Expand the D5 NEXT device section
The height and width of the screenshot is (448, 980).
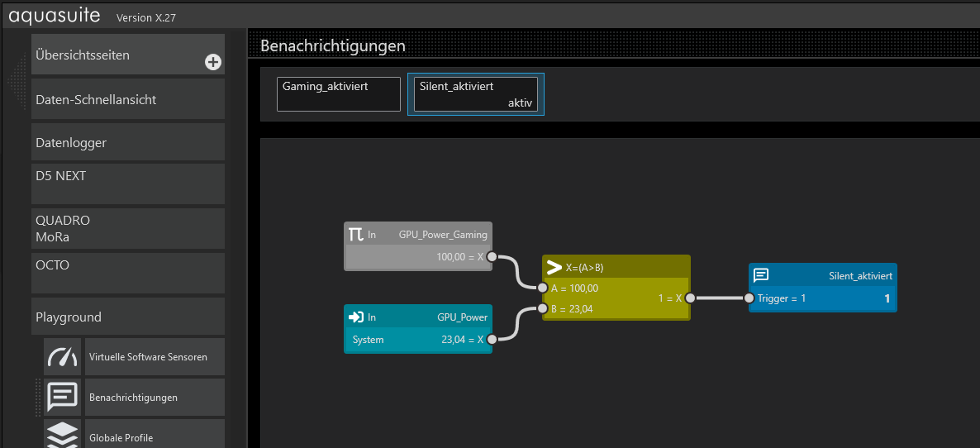tap(128, 183)
